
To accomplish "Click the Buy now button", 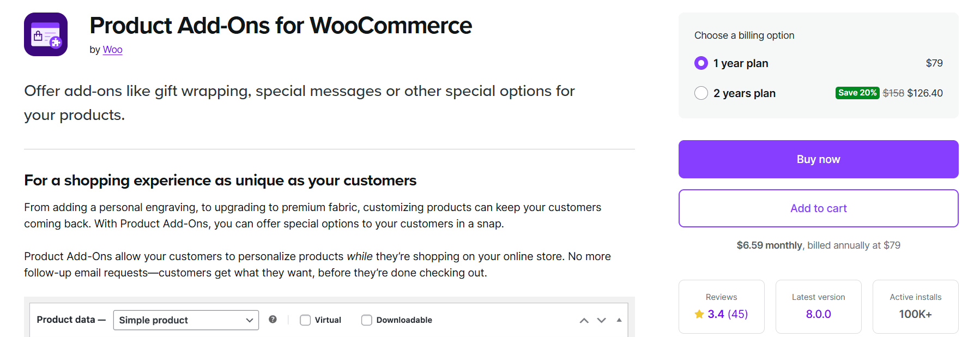I will (x=818, y=159).
